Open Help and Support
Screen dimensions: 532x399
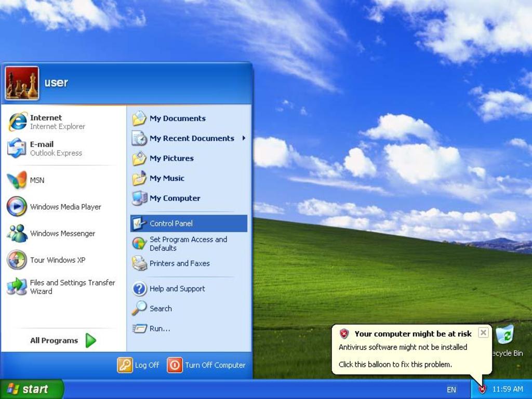pos(177,289)
